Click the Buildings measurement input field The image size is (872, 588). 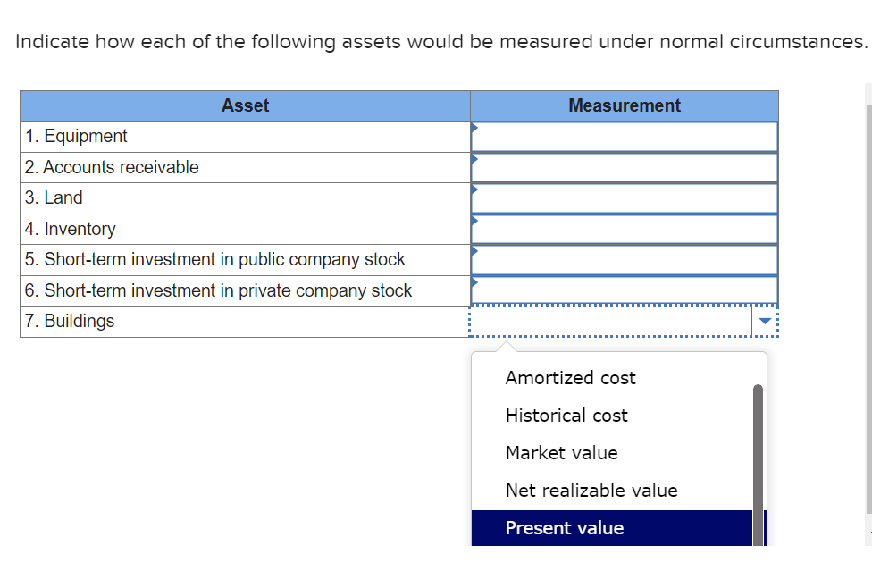[x=610, y=321]
